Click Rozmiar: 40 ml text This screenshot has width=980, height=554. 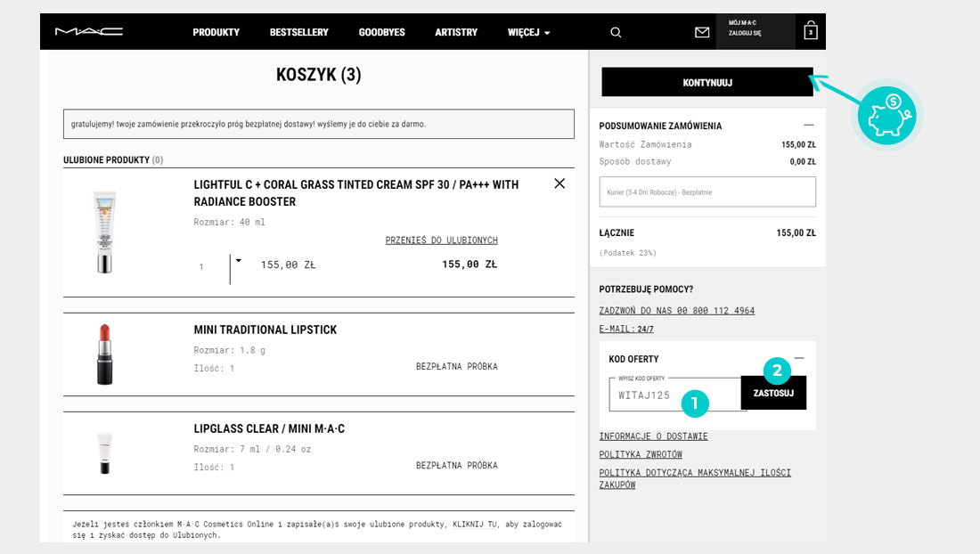[229, 222]
